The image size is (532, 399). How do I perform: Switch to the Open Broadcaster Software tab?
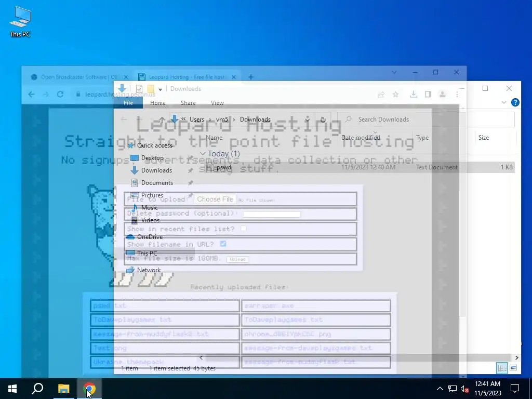79,77
